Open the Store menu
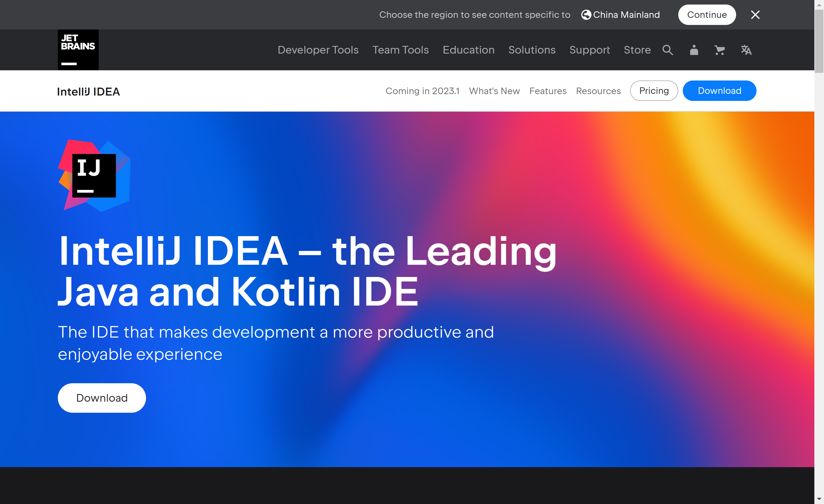824x504 pixels. click(637, 50)
